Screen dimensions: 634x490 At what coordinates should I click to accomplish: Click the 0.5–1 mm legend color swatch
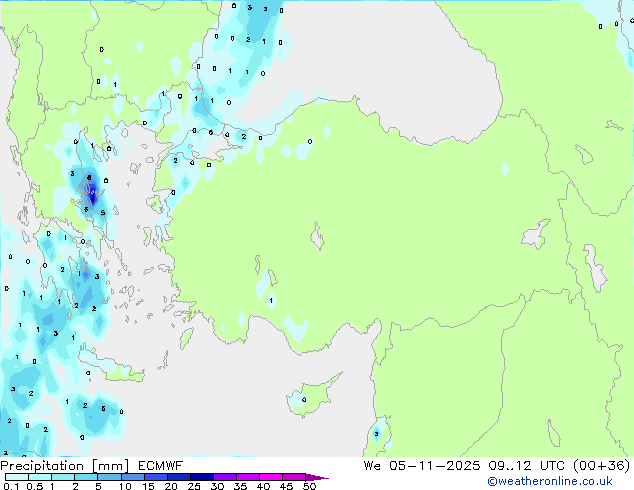[40, 477]
